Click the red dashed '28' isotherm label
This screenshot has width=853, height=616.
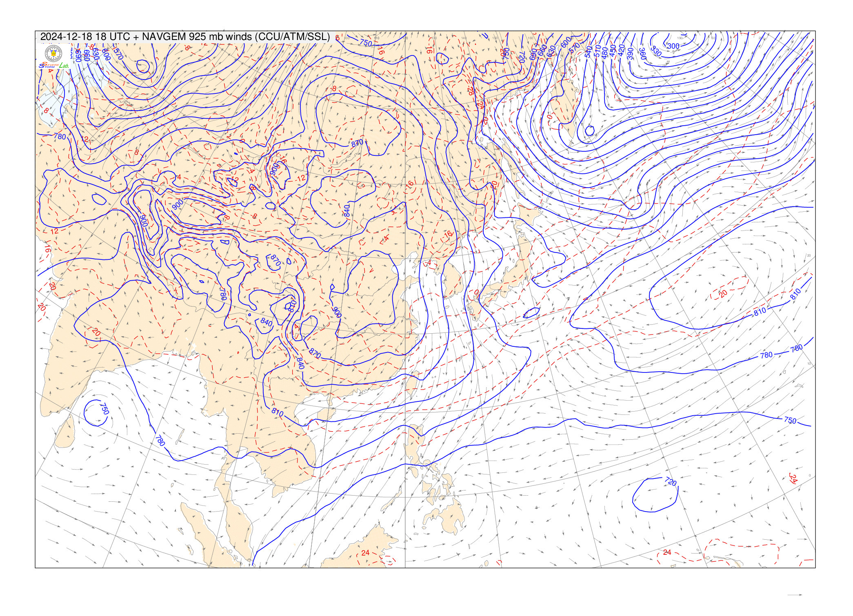coord(470,91)
